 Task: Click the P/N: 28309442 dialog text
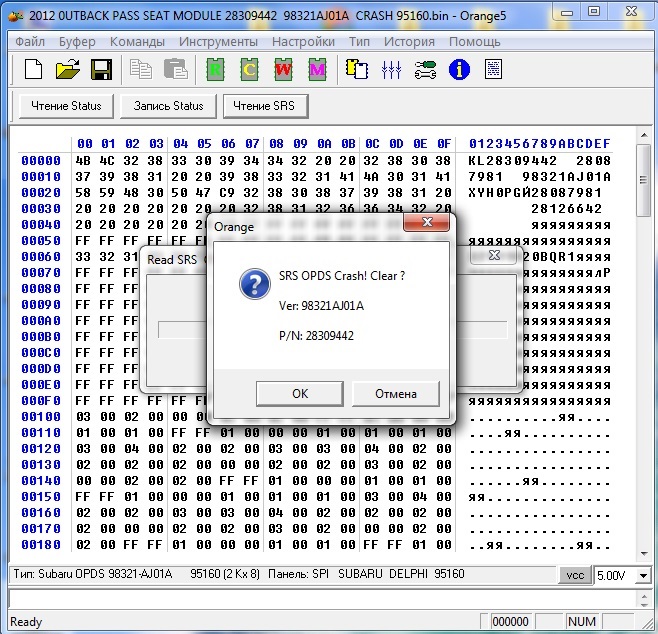[x=316, y=336]
